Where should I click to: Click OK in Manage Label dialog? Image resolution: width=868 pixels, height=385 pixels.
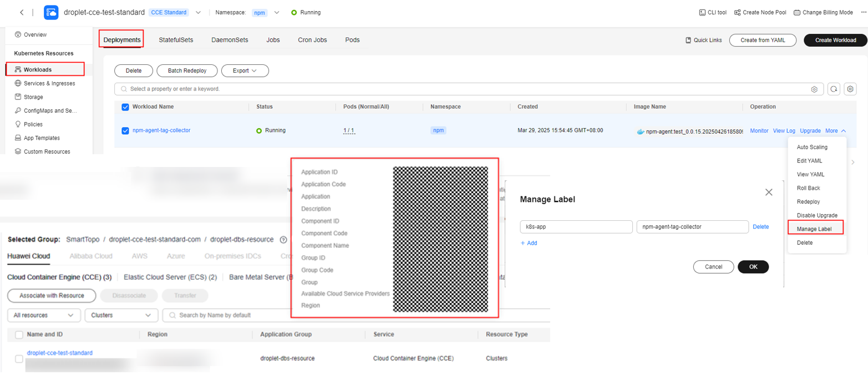coord(753,267)
